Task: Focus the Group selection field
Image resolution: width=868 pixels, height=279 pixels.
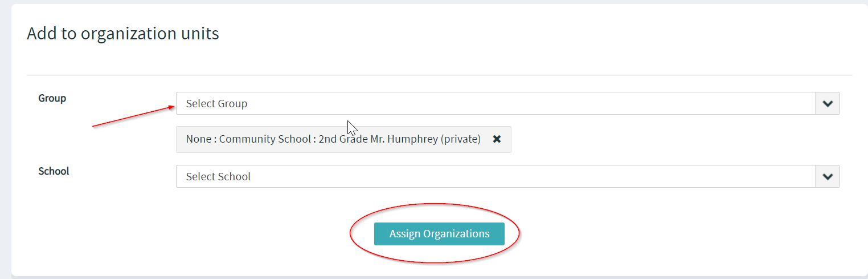Action: [496, 104]
